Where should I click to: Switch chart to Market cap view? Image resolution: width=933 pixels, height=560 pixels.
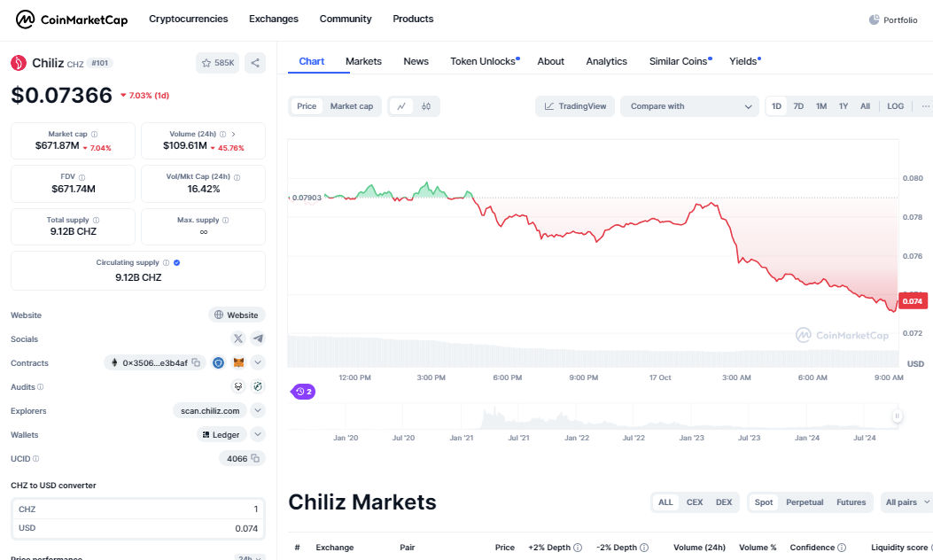coord(351,106)
